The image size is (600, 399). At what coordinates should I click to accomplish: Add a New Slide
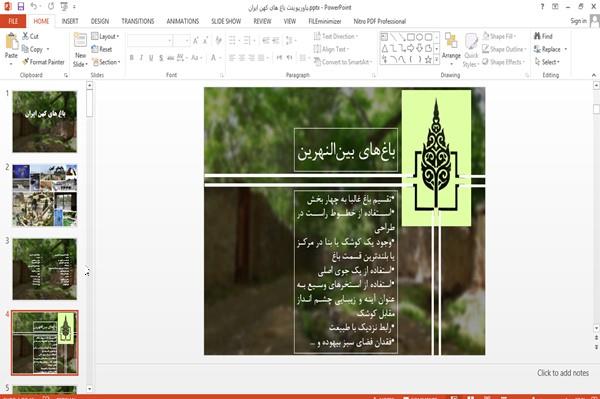click(80, 50)
